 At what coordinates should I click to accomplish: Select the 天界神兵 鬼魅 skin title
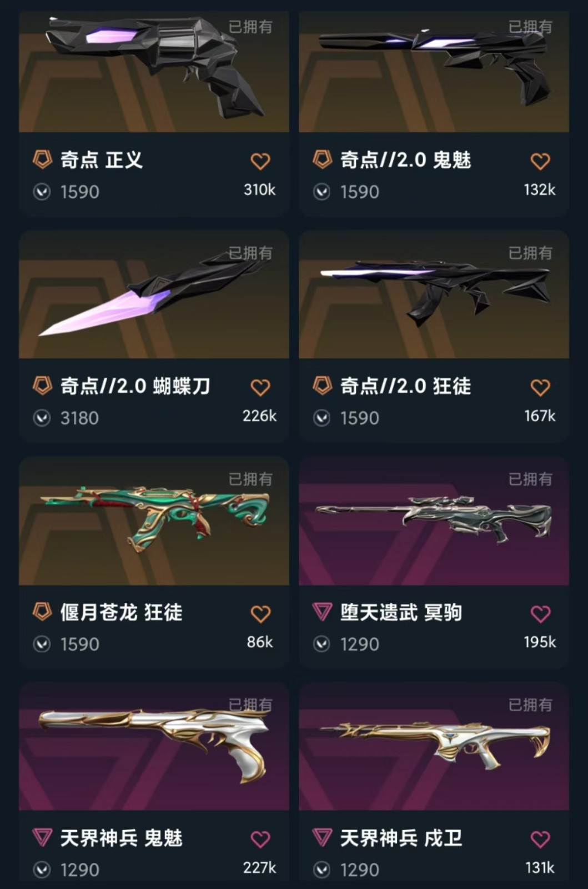tap(121, 838)
